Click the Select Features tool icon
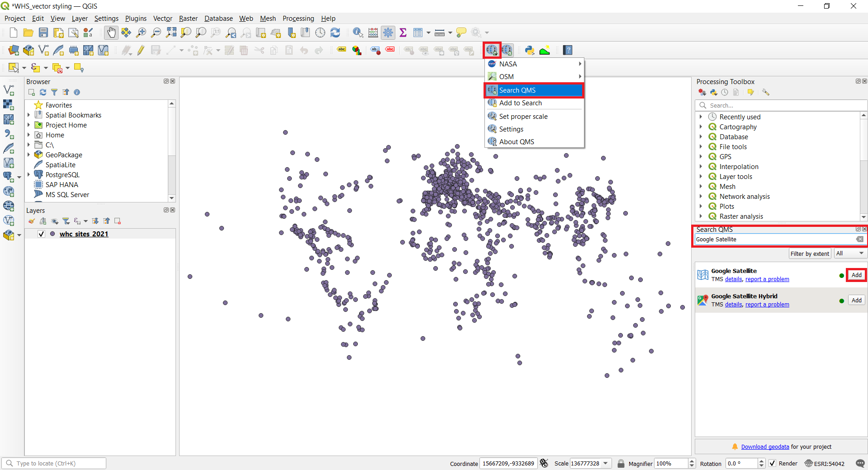868x470 pixels. click(x=14, y=68)
